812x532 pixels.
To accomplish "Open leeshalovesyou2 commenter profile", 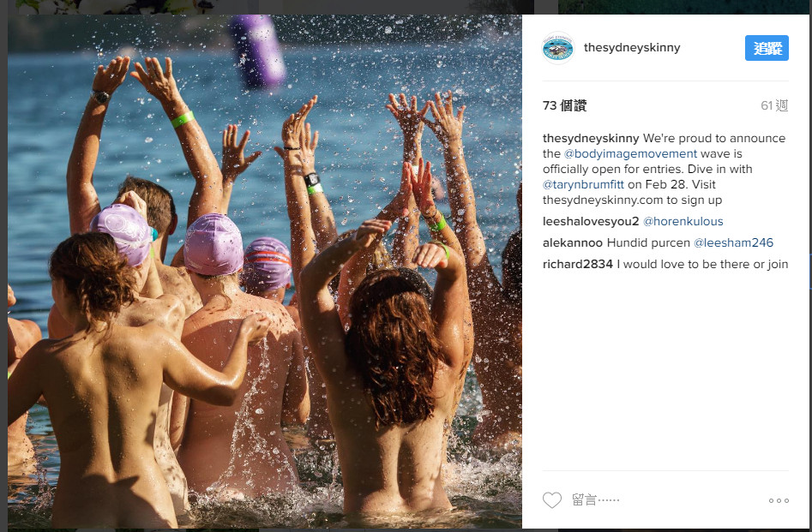I will [x=591, y=222].
